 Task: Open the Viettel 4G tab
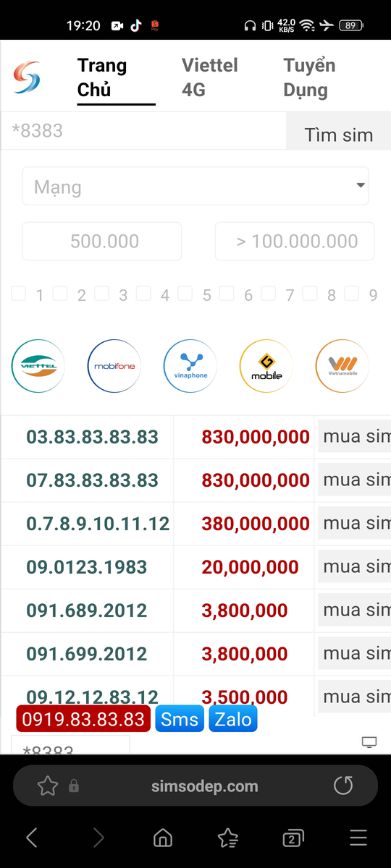(210, 77)
